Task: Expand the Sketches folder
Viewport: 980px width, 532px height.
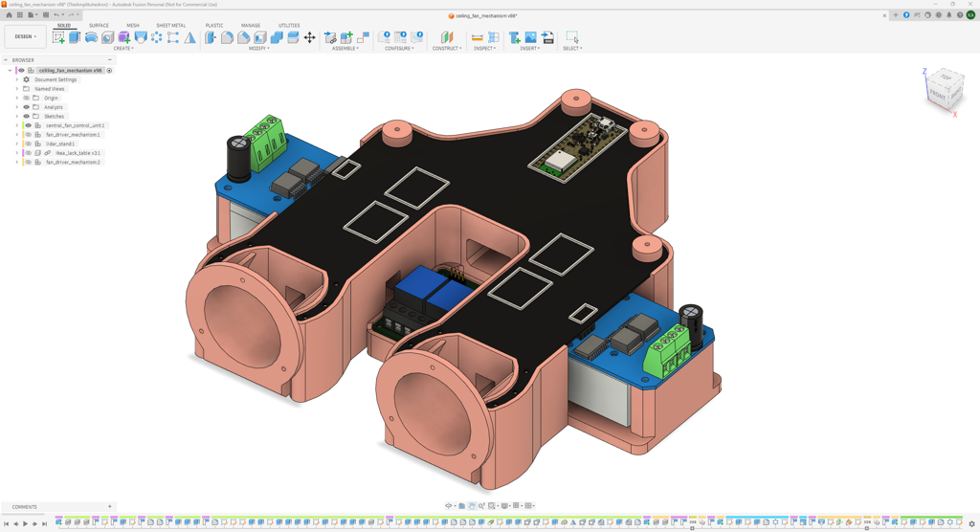Action: coord(17,117)
